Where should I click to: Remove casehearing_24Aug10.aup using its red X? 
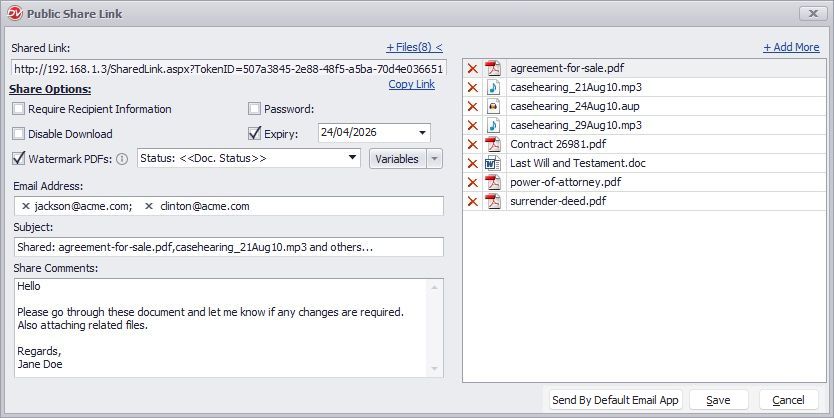coord(472,106)
